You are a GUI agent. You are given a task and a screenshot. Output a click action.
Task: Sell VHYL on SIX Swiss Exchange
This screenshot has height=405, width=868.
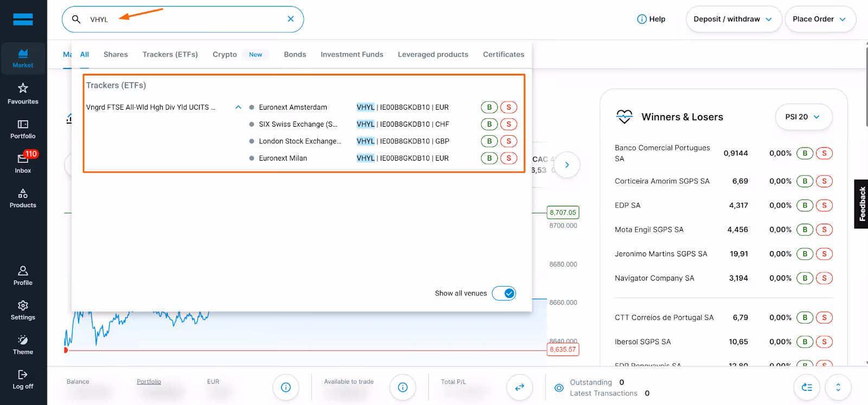[509, 124]
